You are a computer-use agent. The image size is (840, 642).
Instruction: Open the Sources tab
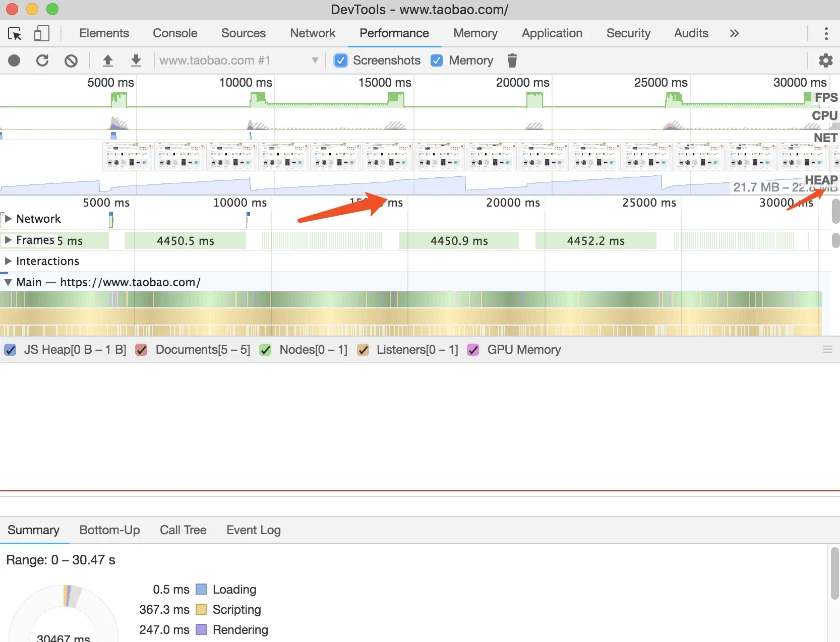tap(244, 33)
